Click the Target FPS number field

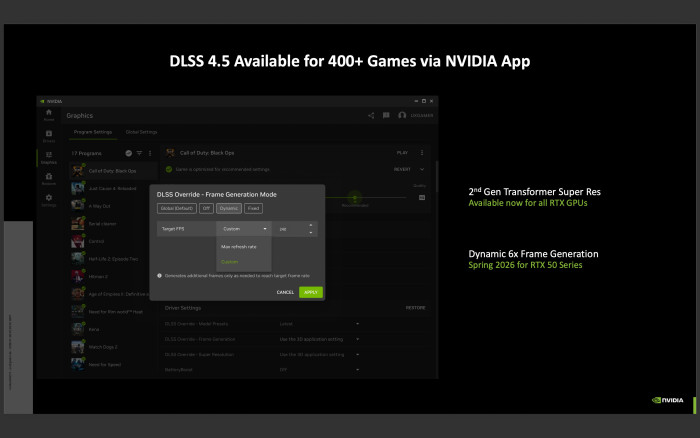[x=289, y=229]
